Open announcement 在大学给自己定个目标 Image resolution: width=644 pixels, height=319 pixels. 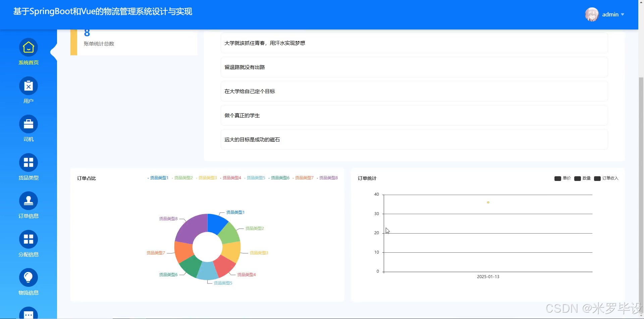[x=414, y=91]
